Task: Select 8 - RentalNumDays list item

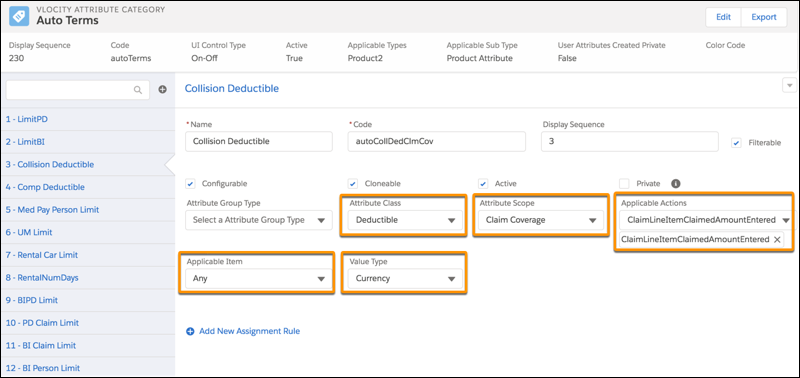Action: click(87, 278)
